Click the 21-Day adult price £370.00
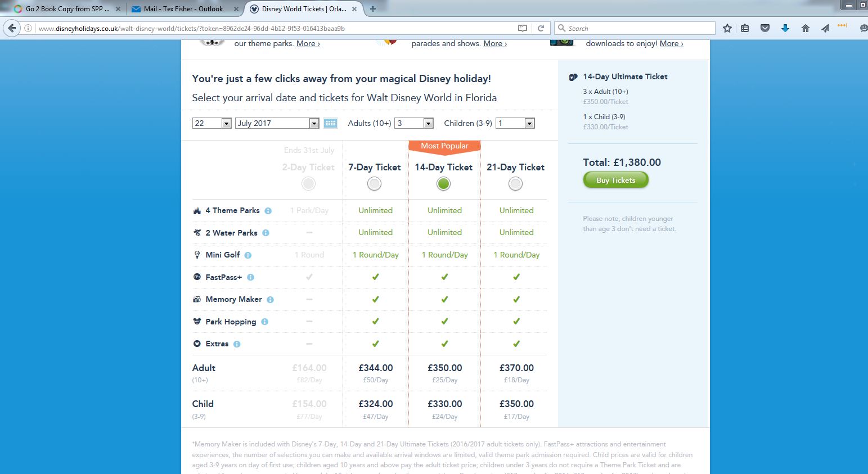The height and width of the screenshot is (474, 868). [516, 368]
